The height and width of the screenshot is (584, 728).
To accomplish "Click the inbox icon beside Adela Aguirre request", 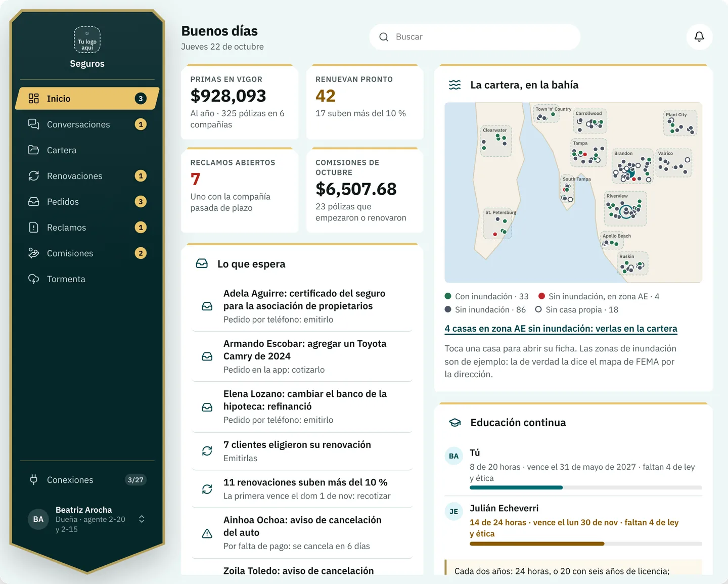I will point(207,306).
